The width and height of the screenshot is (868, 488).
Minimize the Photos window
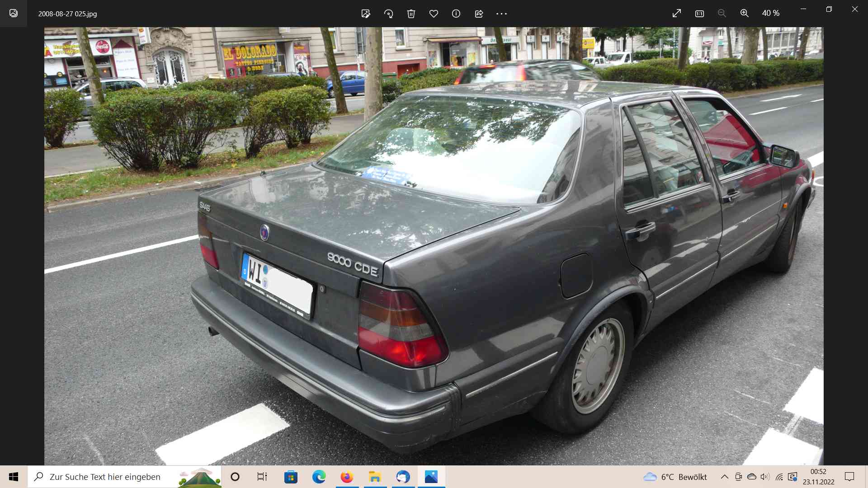click(x=803, y=9)
